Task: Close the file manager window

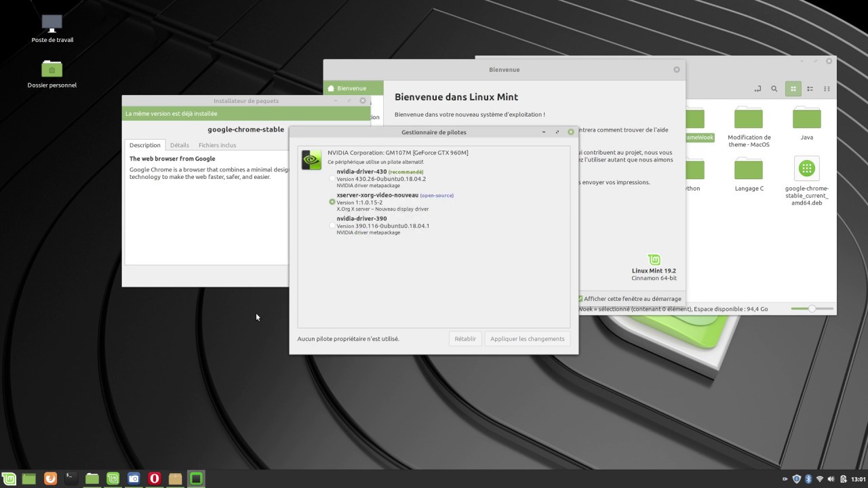Action: (829, 61)
